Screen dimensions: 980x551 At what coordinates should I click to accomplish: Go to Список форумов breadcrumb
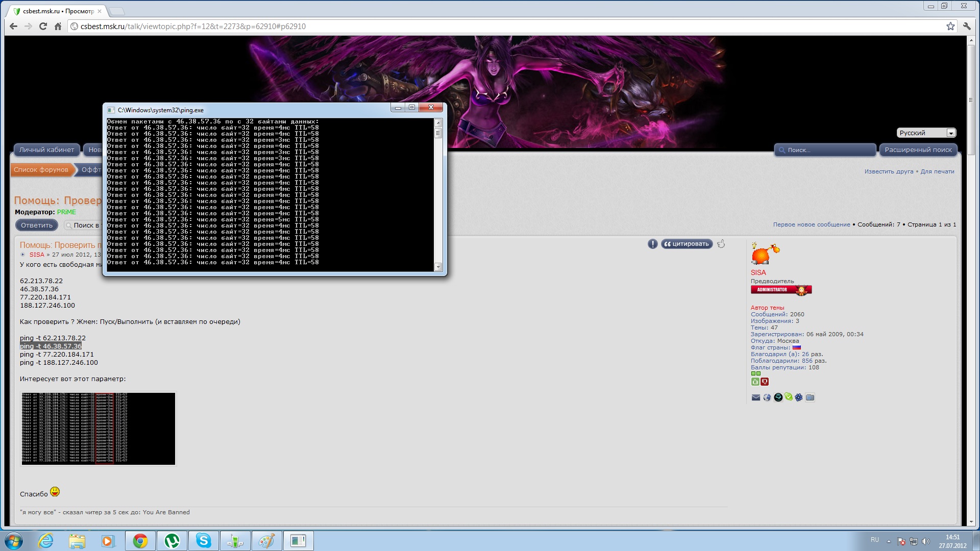[x=41, y=169]
